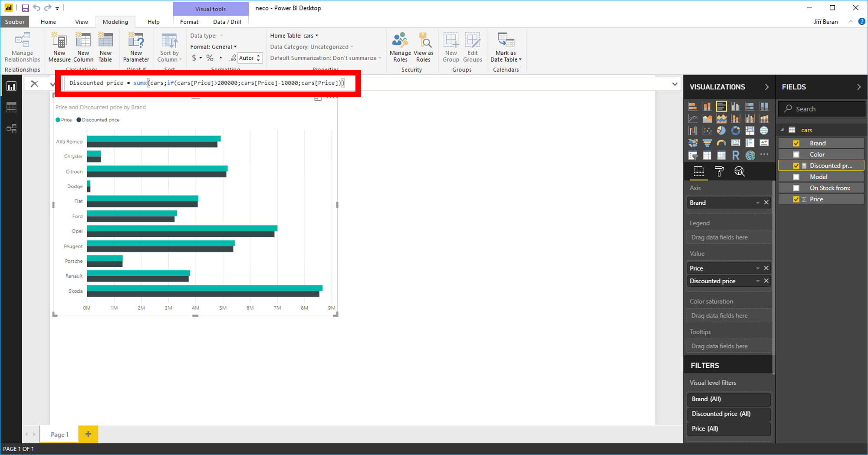Choose the treemap visualization
This screenshot has width=868, height=455.
coord(750,131)
